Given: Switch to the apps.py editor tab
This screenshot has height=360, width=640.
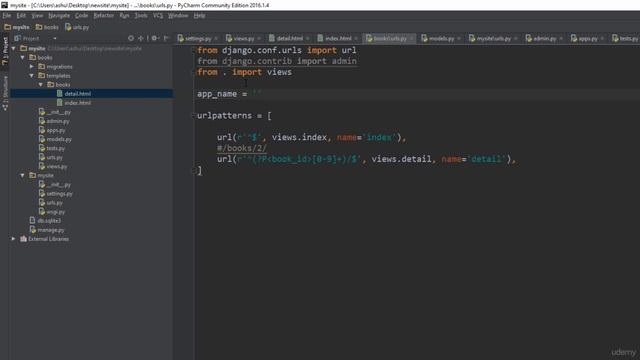Looking at the screenshot, I should point(587,38).
